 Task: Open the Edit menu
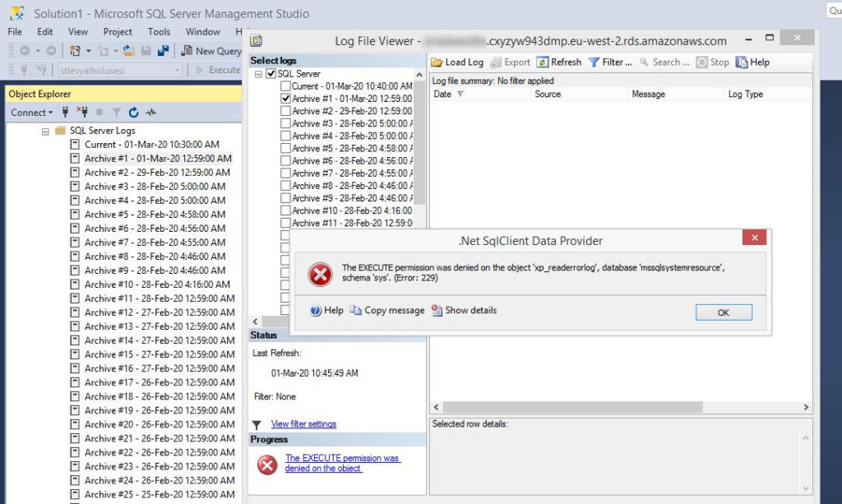coord(44,32)
